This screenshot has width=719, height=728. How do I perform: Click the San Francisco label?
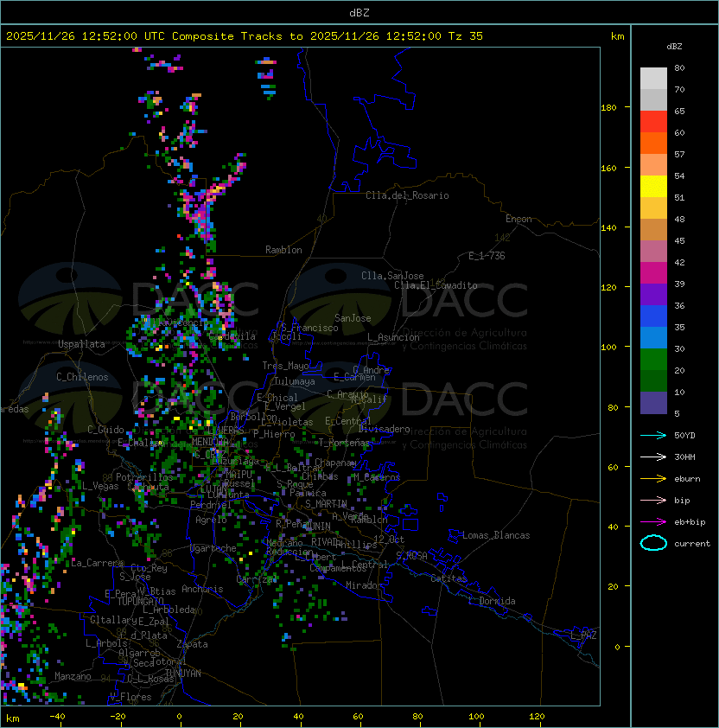pyautogui.click(x=309, y=328)
